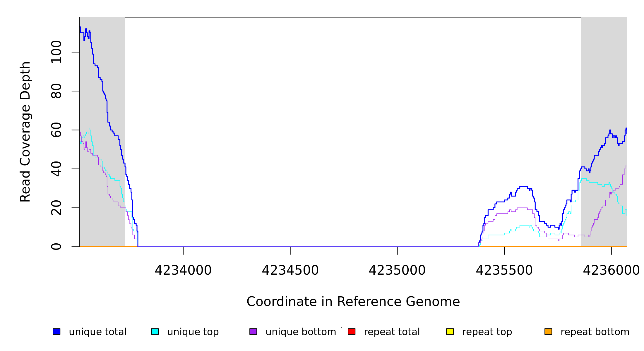Click the x-axis tick label 4235500
This screenshot has width=644, height=351.
pos(504,271)
